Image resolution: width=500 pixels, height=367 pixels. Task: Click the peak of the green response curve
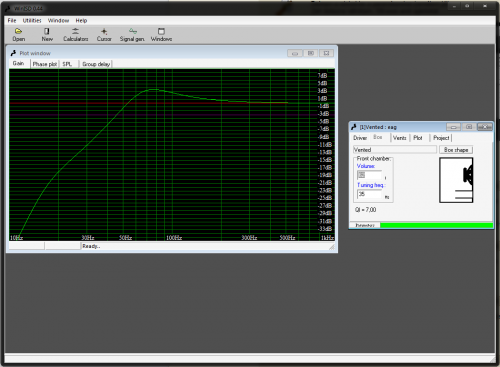pyautogui.click(x=153, y=89)
